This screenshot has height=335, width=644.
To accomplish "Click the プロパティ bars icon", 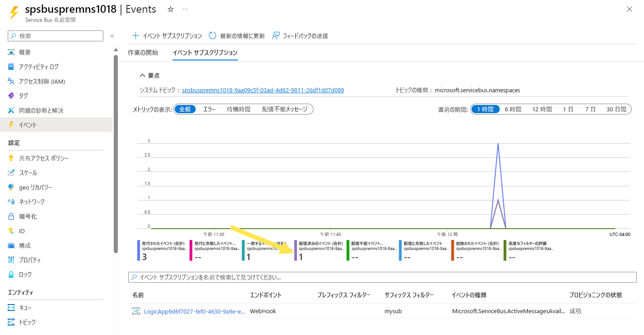I will [11, 260].
